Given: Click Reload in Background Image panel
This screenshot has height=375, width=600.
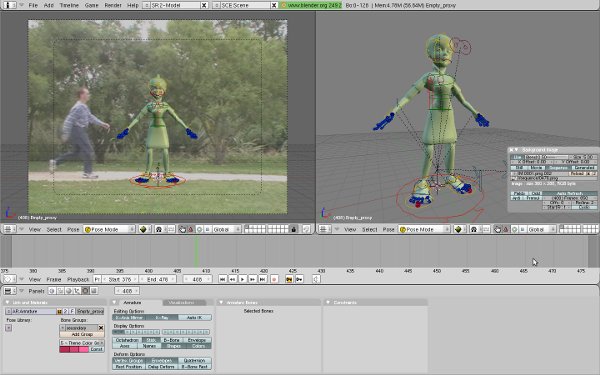Looking at the screenshot, I should click(x=577, y=173).
